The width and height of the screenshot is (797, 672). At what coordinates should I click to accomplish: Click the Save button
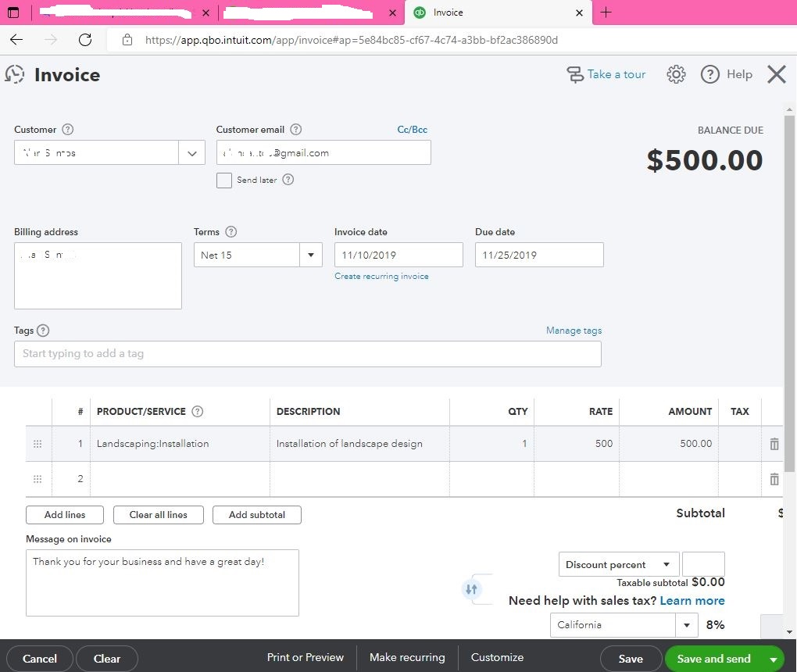631,659
